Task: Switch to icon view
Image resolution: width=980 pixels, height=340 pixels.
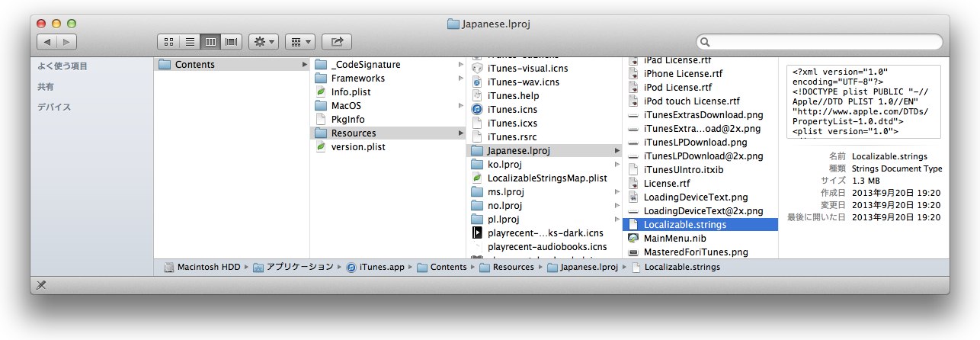Action: tap(169, 42)
